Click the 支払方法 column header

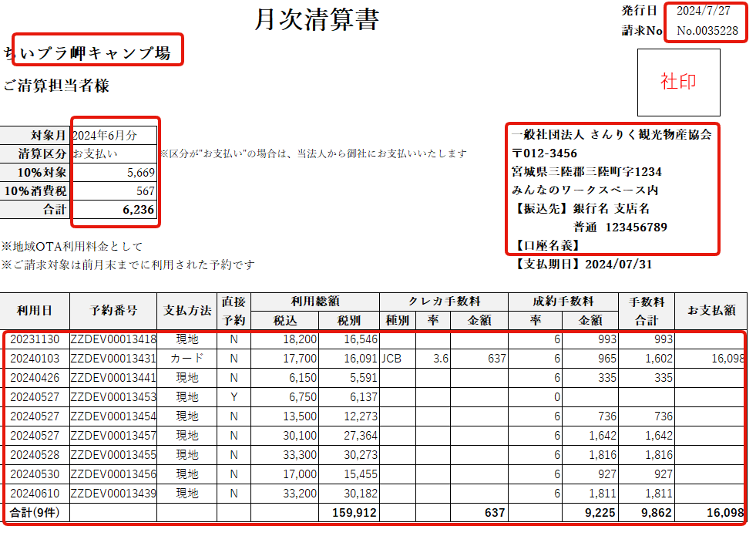click(186, 311)
